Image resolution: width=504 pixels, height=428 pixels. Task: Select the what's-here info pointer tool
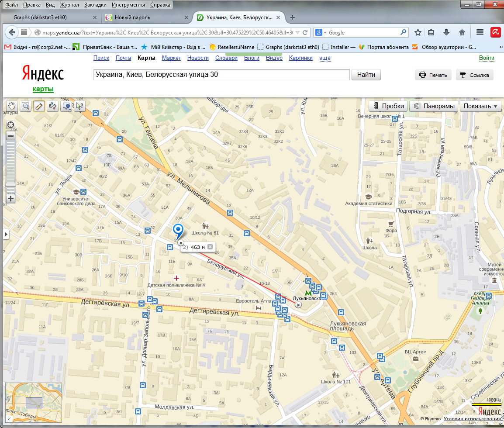[79, 106]
